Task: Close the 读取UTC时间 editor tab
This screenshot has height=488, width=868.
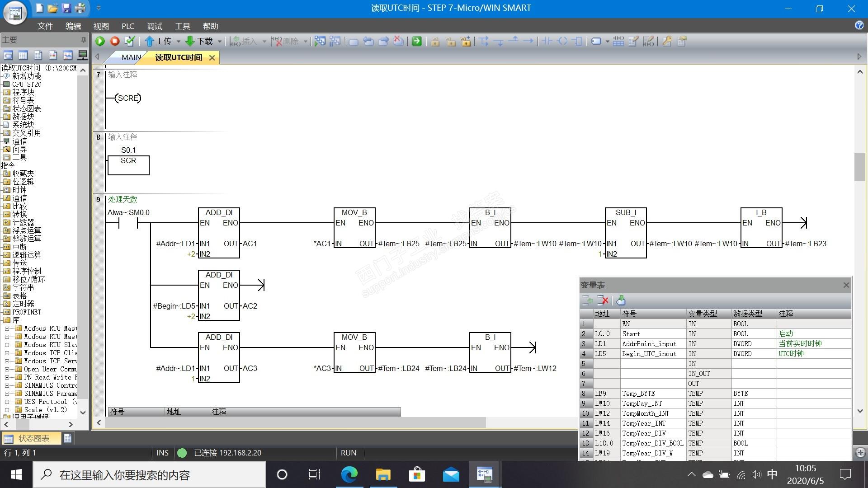Action: click(212, 57)
